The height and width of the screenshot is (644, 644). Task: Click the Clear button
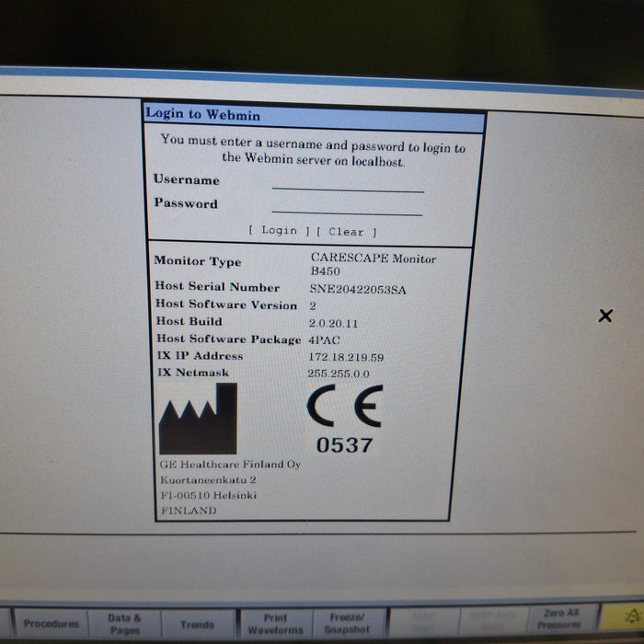point(347,232)
